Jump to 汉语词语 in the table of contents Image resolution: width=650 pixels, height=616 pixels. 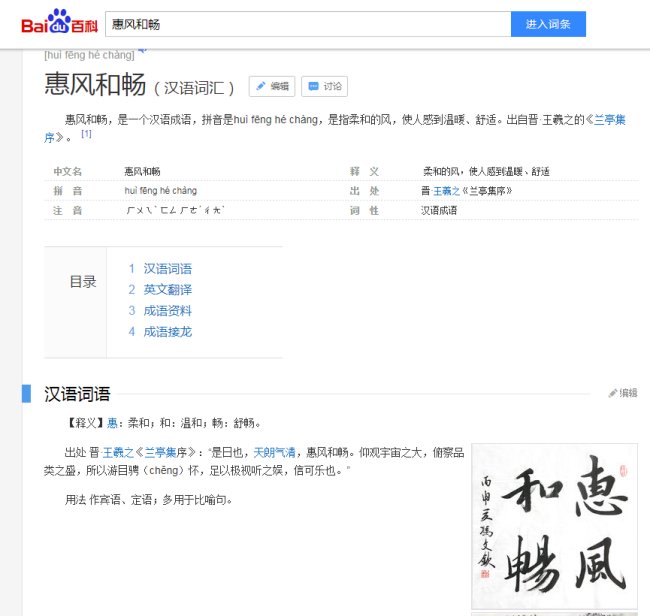click(167, 269)
